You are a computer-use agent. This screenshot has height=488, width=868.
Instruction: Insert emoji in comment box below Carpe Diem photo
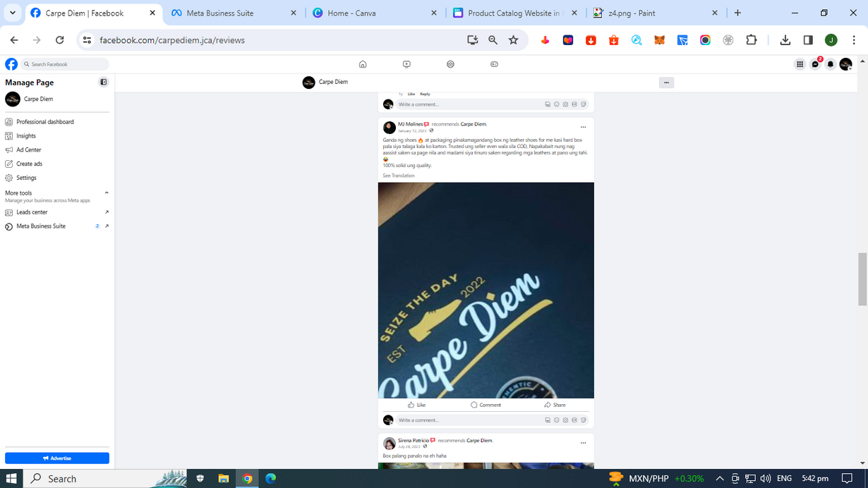(557, 420)
